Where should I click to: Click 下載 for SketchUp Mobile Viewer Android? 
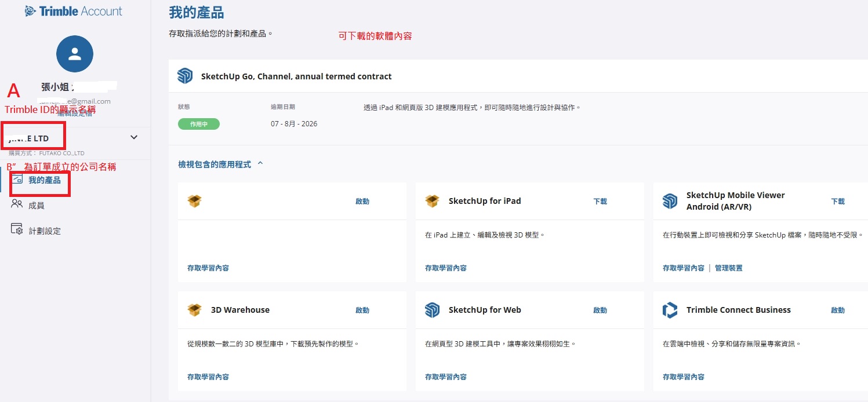click(838, 201)
